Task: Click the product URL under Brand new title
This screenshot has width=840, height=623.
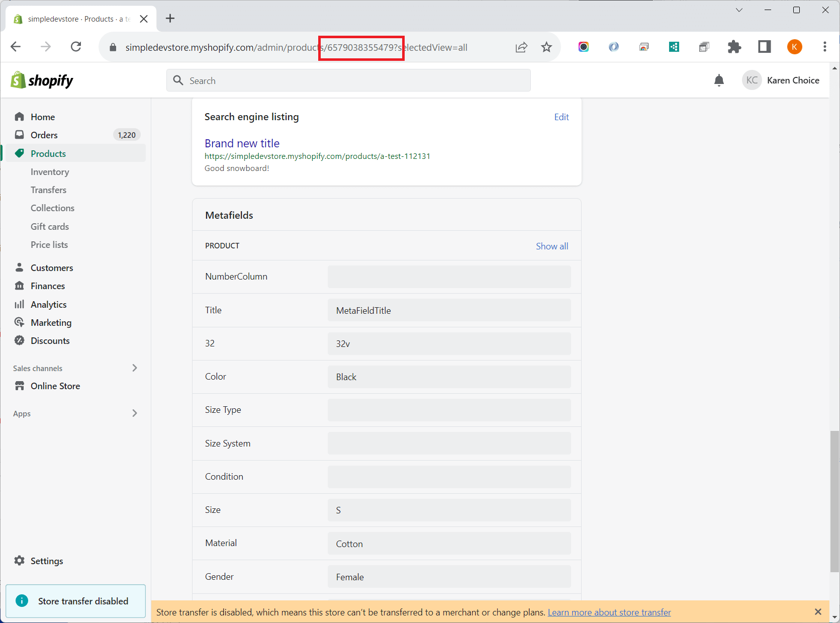Action: click(x=317, y=156)
